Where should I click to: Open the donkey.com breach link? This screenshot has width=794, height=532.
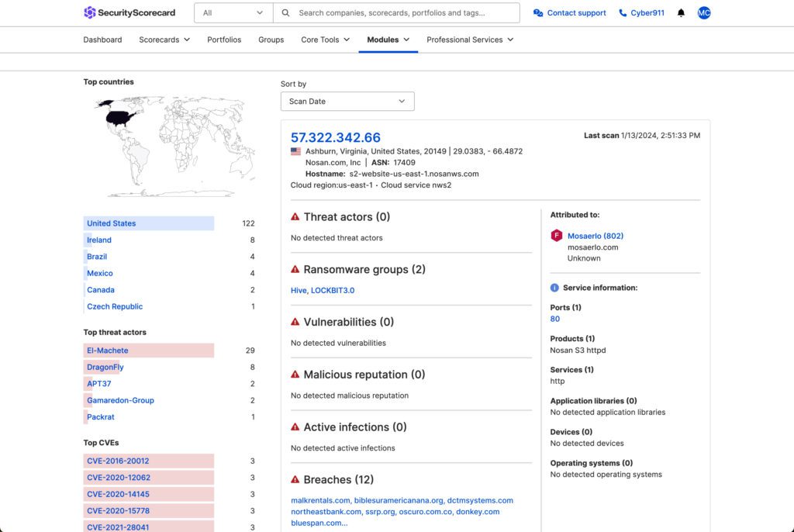[x=478, y=512]
